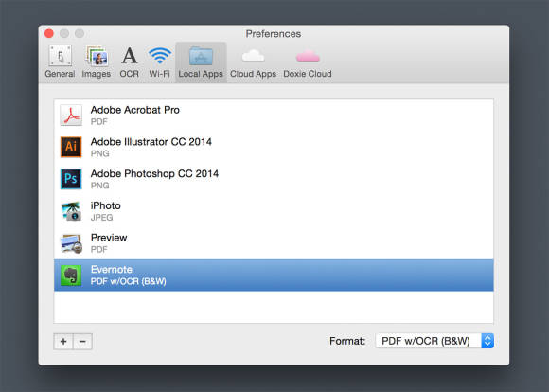The height and width of the screenshot is (392, 549).
Task: Click the Local Apps toolbar tab
Action: pos(201,62)
